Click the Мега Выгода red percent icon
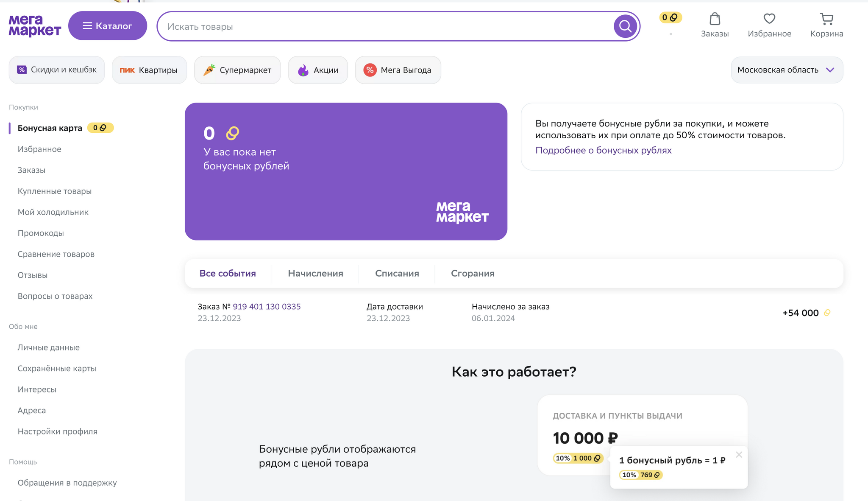 pos(370,70)
